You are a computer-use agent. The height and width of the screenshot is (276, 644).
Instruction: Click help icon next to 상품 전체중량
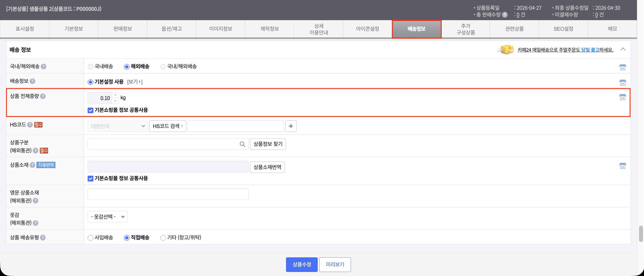pyautogui.click(x=43, y=96)
